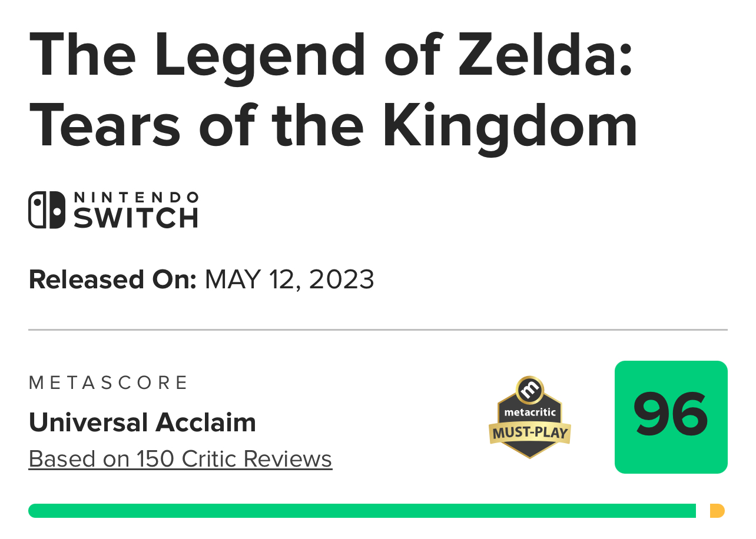Viewport: 756px width, 539px height.
Task: Open the 'Based on 150 Critic Reviews' link
Action: pos(180,459)
